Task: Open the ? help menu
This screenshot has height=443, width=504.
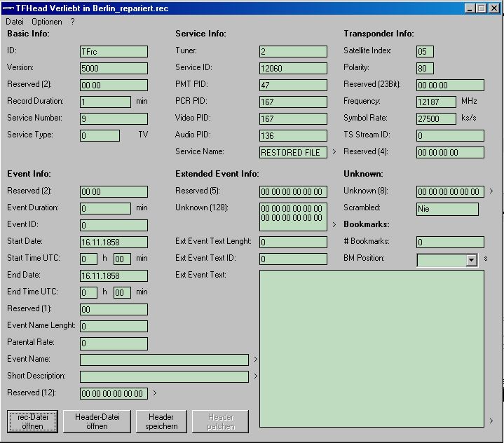Action: tap(72, 22)
